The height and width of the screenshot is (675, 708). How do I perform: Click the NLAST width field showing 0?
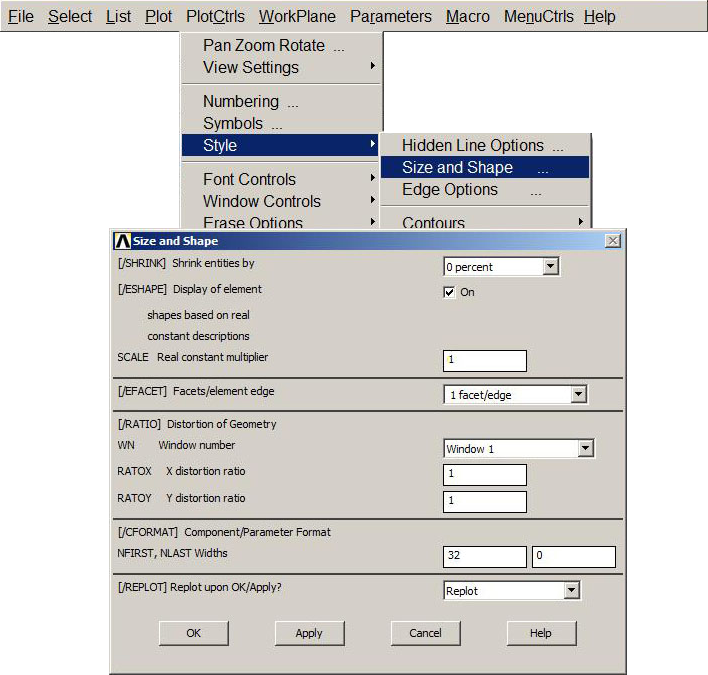[x=573, y=557]
